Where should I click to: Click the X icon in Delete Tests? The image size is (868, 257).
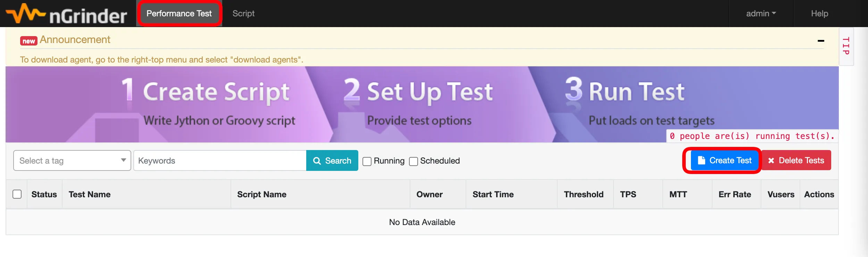click(x=771, y=160)
